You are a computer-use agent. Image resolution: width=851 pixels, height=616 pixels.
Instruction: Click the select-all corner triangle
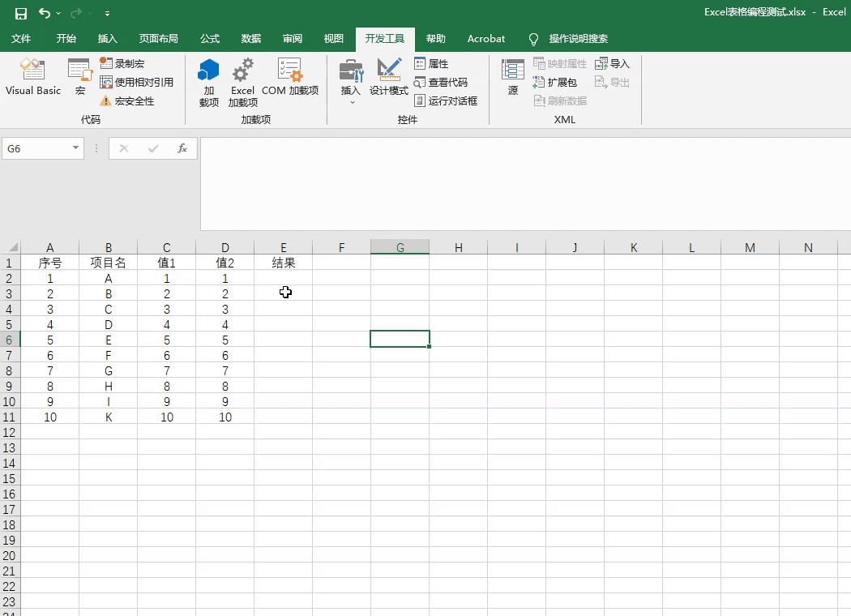[13, 247]
